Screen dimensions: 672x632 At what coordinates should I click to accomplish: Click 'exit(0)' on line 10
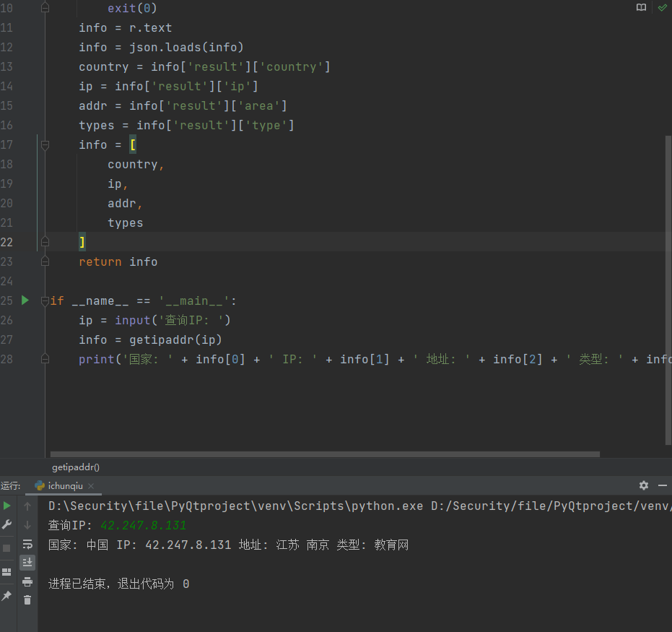[132, 8]
